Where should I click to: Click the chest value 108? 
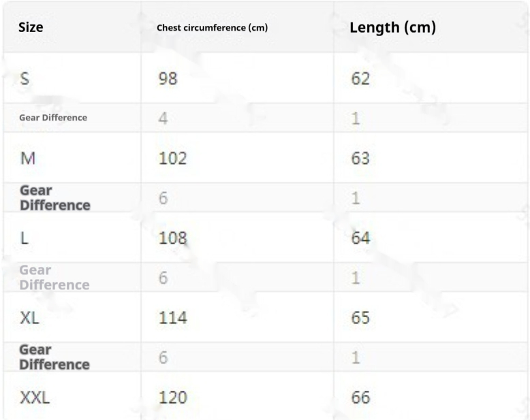pyautogui.click(x=173, y=238)
